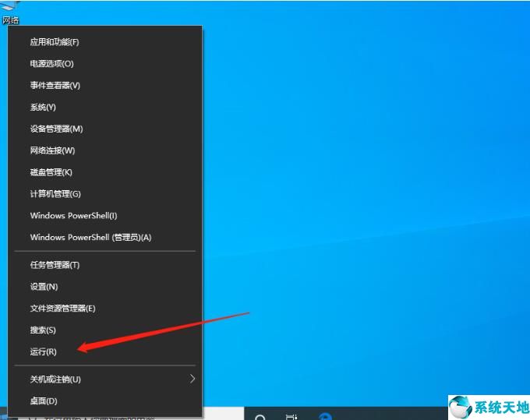Select 电源选项(O) menu entry
The height and width of the screenshot is (420, 530).
click(x=104, y=64)
